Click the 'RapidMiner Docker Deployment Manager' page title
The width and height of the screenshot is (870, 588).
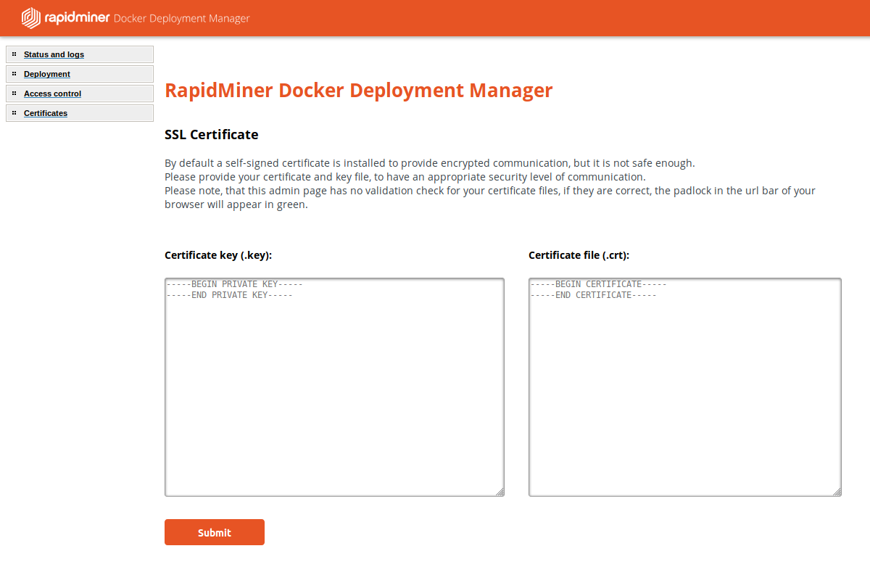(359, 91)
